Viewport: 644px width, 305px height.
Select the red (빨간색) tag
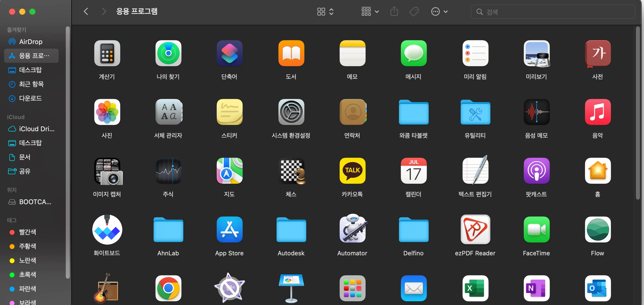[27, 232]
